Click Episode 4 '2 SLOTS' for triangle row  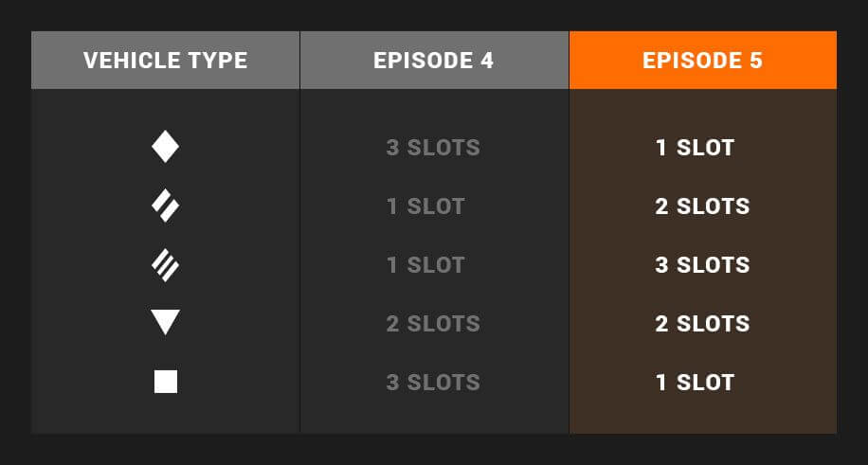click(433, 324)
